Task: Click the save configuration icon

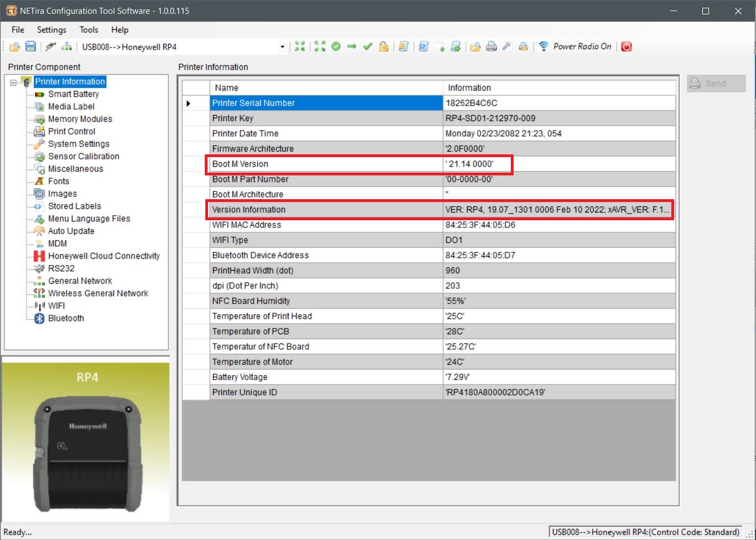Action: coord(30,46)
